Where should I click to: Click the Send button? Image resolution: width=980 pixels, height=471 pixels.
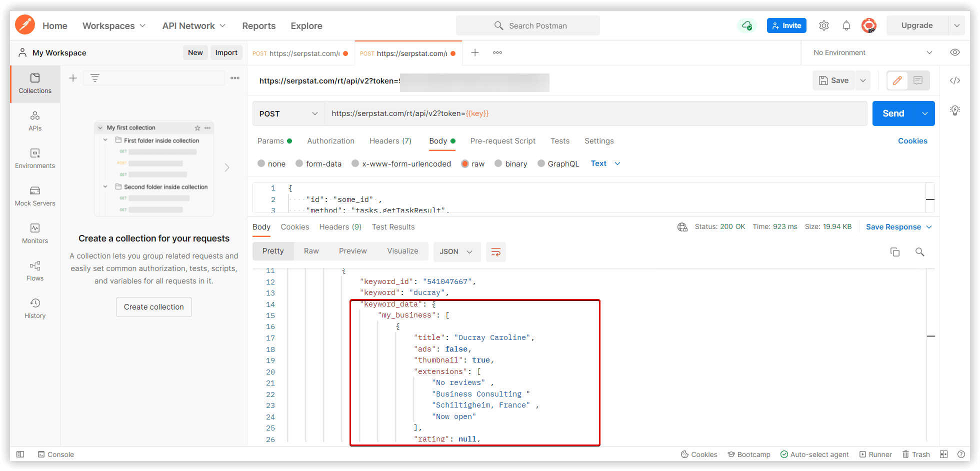click(893, 113)
